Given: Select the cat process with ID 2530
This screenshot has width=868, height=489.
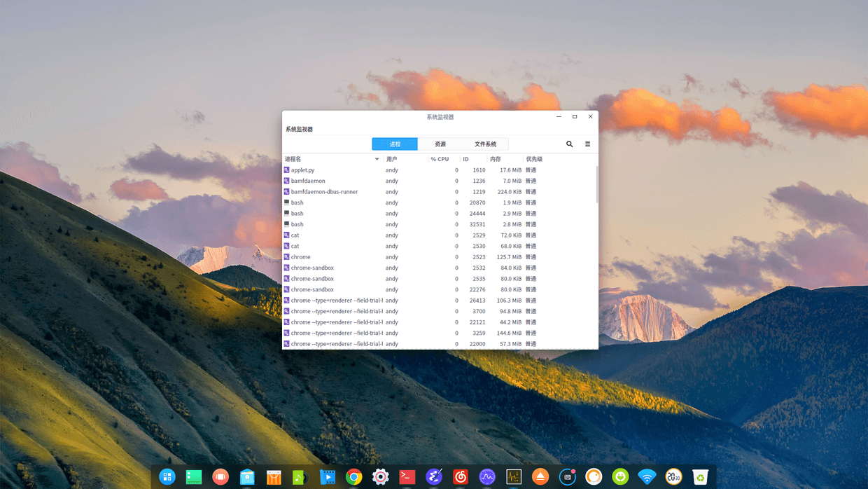Looking at the screenshot, I should [x=440, y=246].
